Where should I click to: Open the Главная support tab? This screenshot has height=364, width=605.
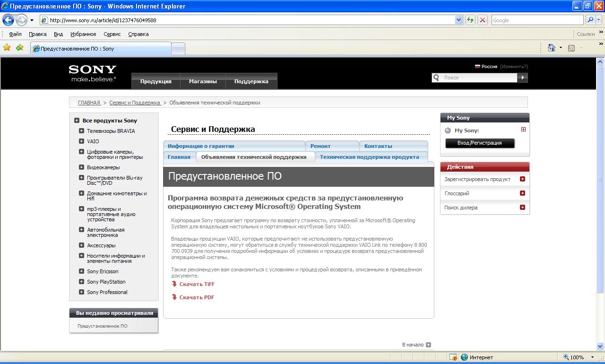[x=179, y=157]
